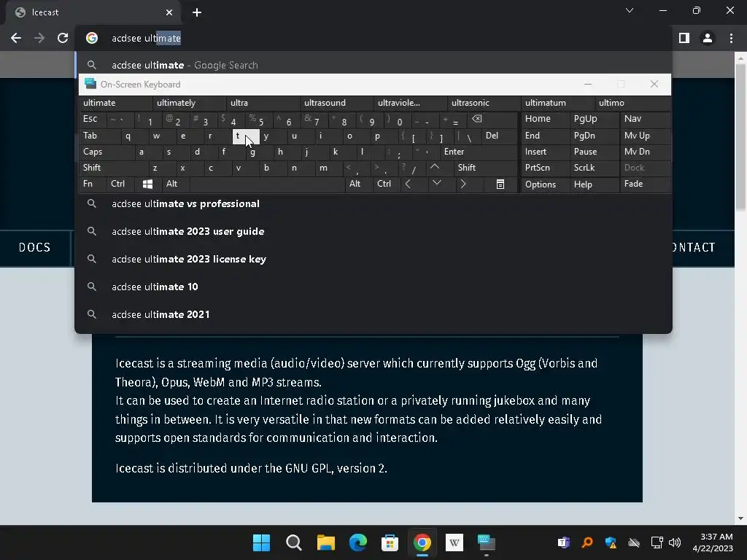
Task: Choose 'acdsee ultimate 2023 license key' suggestion
Action: [373, 259]
